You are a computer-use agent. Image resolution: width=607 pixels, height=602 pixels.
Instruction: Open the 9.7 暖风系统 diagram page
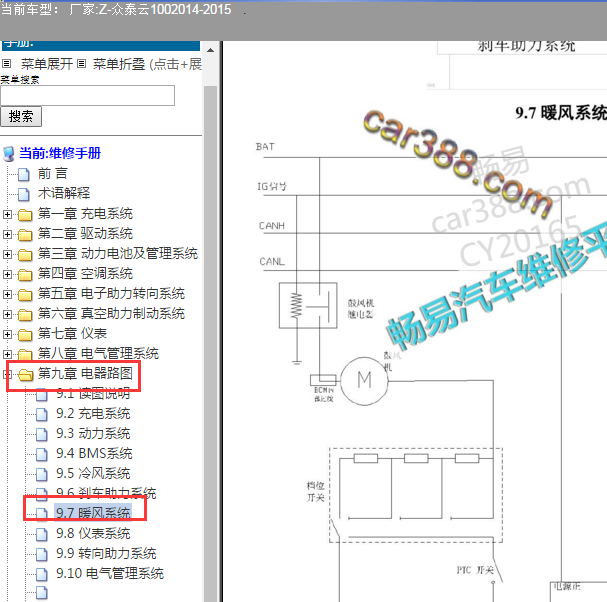click(93, 513)
